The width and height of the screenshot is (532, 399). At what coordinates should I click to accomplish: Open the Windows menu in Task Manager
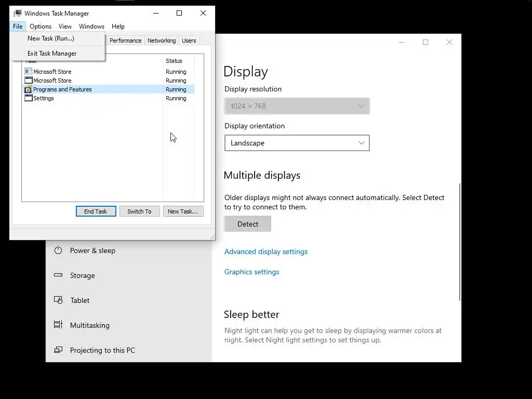coord(91,26)
